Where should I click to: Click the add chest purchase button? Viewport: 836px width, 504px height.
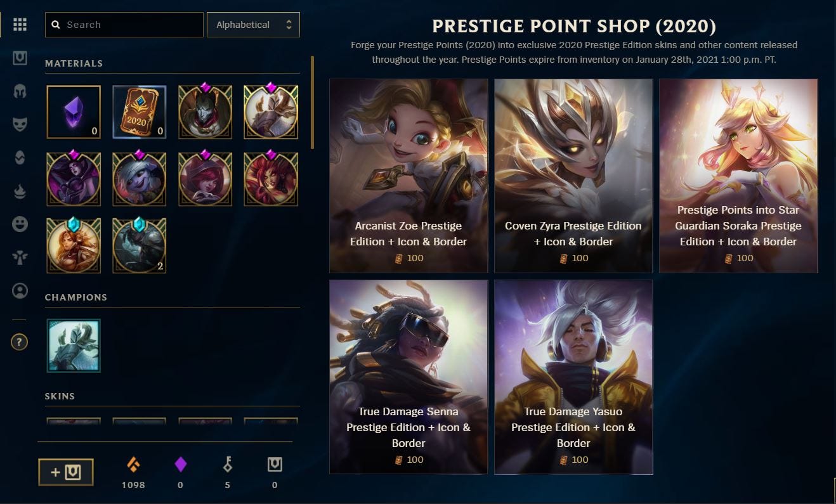pos(66,472)
